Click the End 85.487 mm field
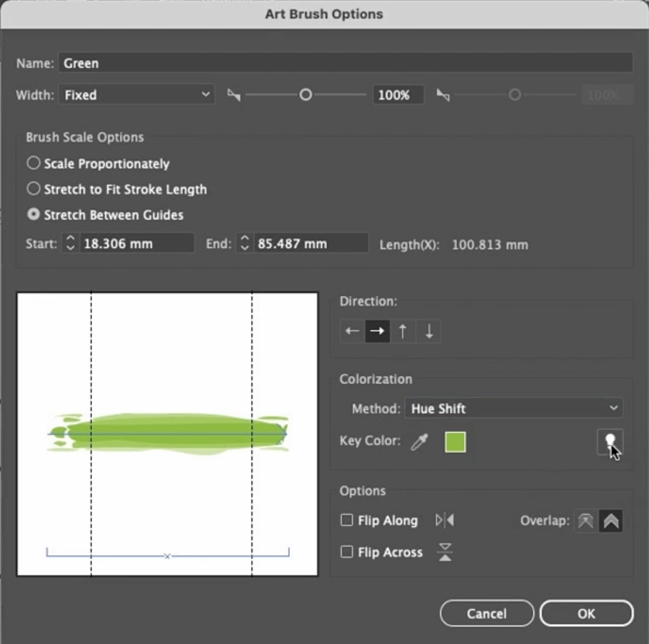 311,243
